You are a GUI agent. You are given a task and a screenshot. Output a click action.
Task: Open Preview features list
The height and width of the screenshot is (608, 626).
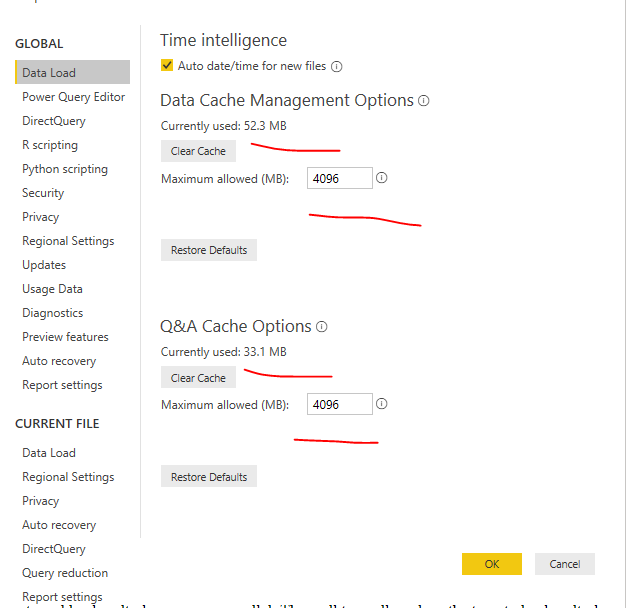click(65, 337)
